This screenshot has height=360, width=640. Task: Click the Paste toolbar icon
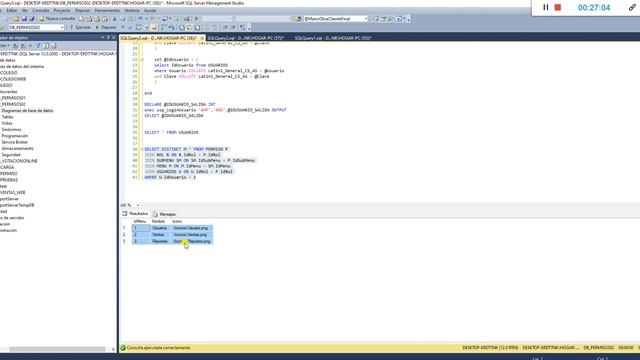(x=130, y=19)
